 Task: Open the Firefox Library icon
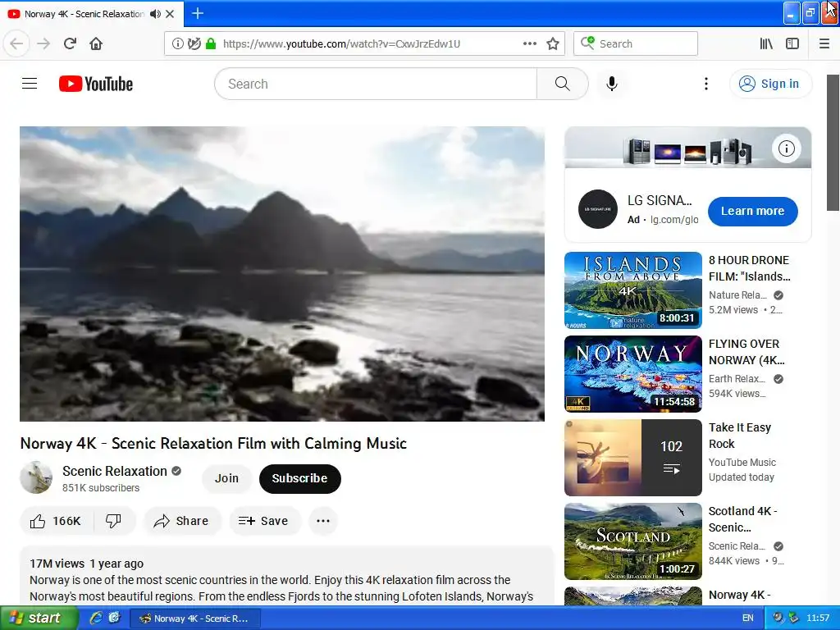pos(766,43)
